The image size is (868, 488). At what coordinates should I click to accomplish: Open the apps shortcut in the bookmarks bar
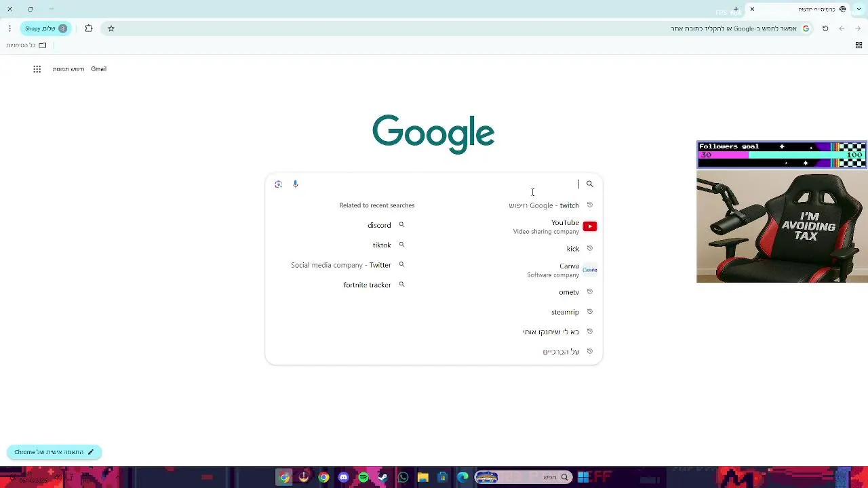tap(859, 45)
